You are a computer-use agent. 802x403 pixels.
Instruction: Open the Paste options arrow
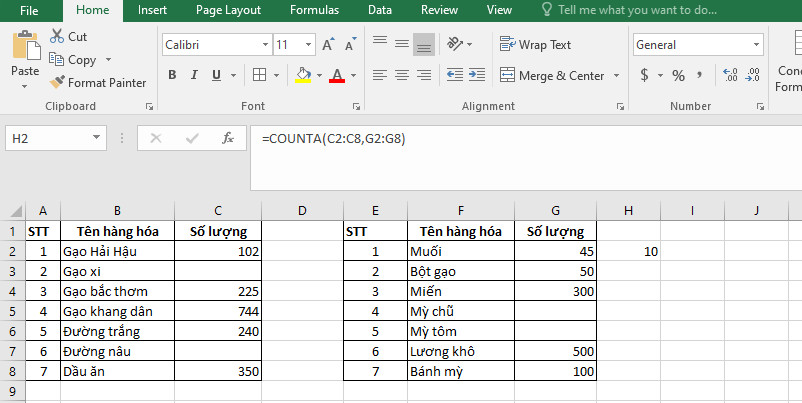point(25,86)
